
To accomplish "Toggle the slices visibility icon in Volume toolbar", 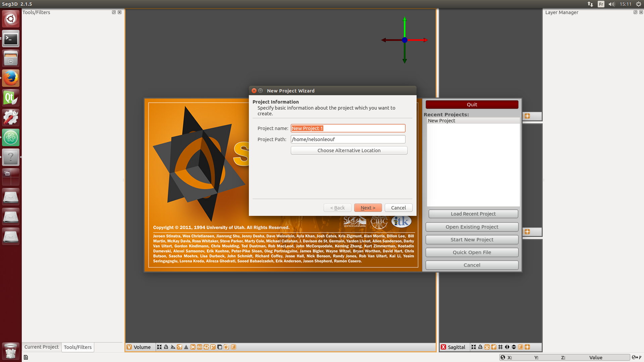I will point(206,347).
